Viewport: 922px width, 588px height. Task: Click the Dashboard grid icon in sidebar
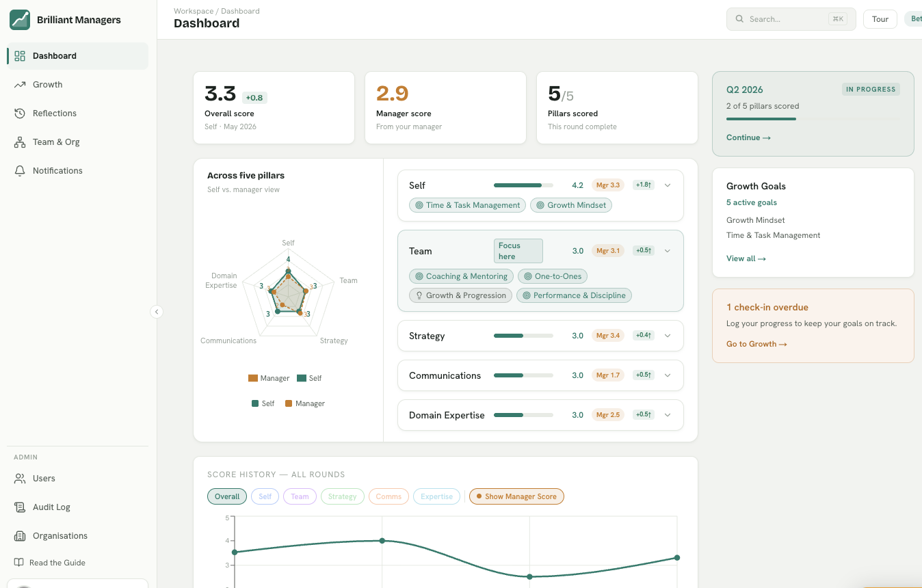[20, 56]
